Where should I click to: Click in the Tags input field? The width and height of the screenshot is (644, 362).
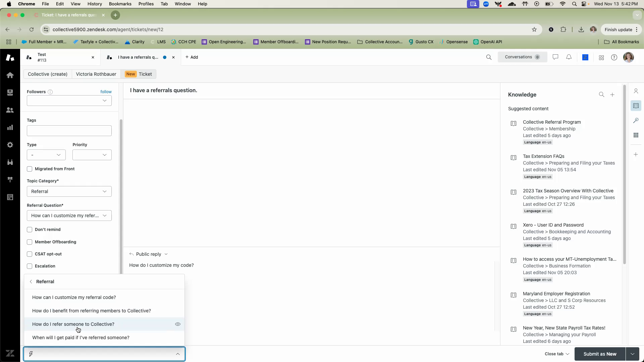[69, 131]
